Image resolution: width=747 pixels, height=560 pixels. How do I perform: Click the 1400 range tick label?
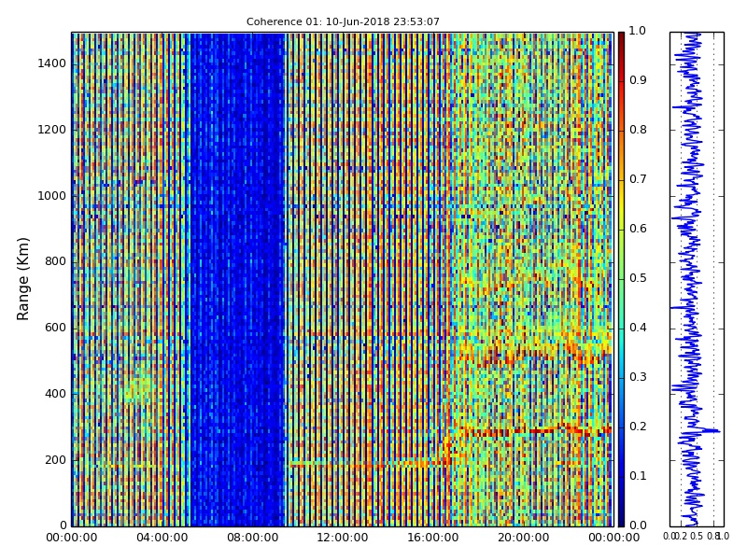52,63
